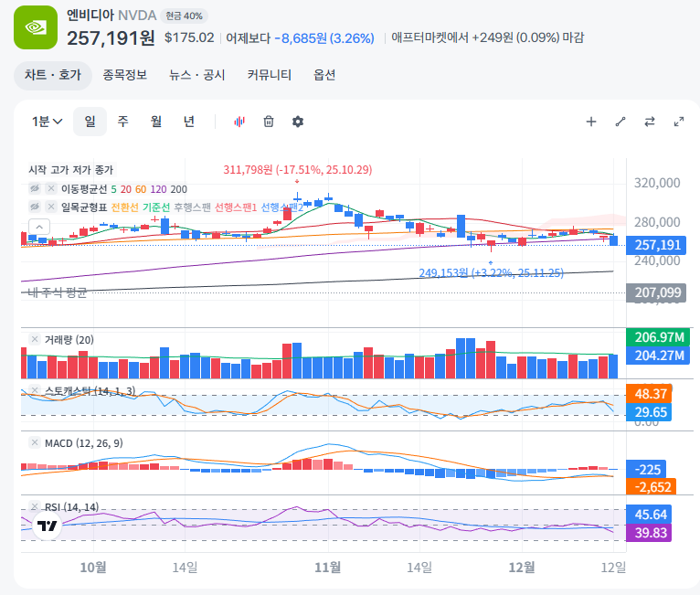Open chart settings gear icon
The width and height of the screenshot is (700, 595).
[x=298, y=122]
